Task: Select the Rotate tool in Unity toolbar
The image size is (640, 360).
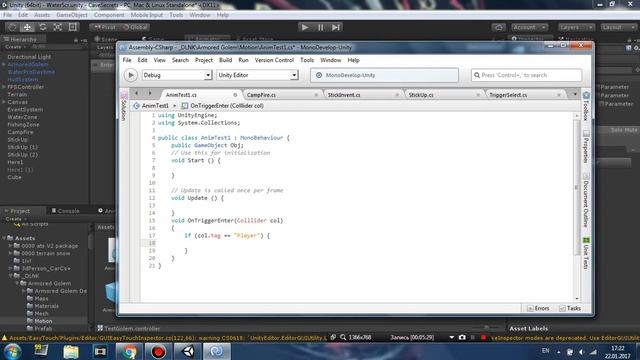Action: coord(42,27)
